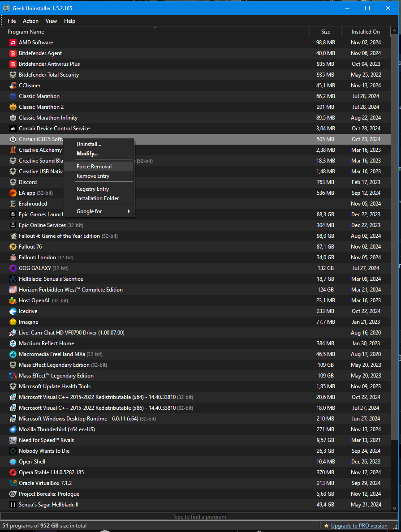The image size is (401, 532).
Task: Select Mass Effect Legendary Edition (32-bit) row
Action: [195, 365]
